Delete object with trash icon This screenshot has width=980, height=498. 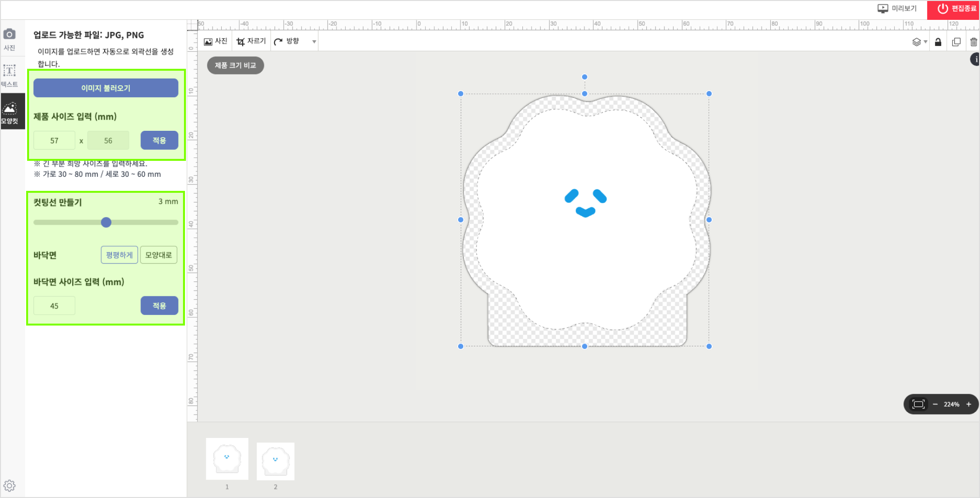973,42
